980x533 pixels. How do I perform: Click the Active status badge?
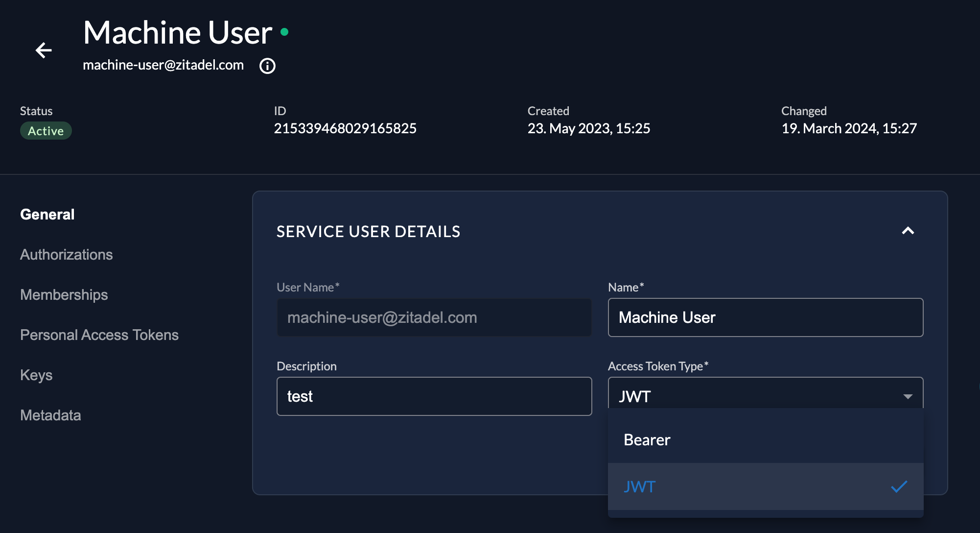pos(46,130)
